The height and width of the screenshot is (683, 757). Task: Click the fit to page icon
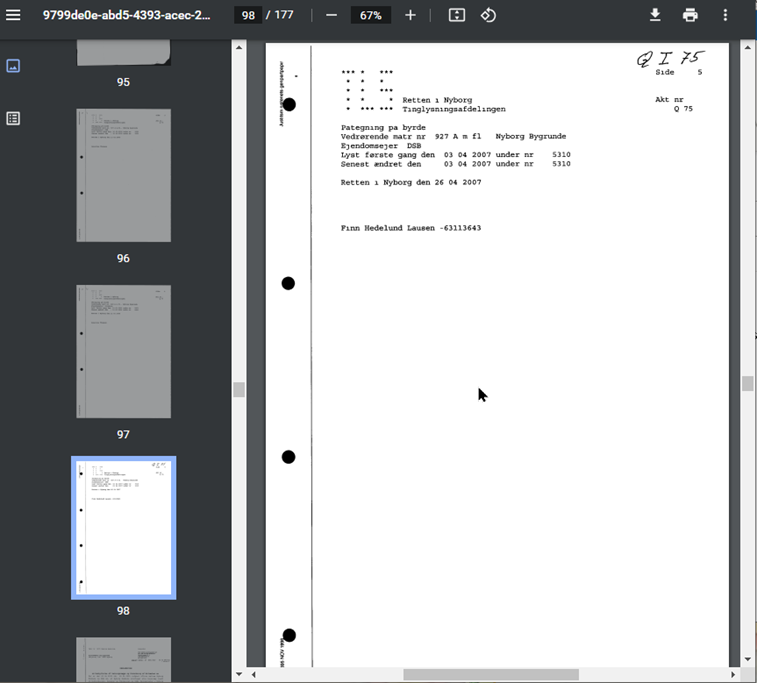[x=457, y=16]
